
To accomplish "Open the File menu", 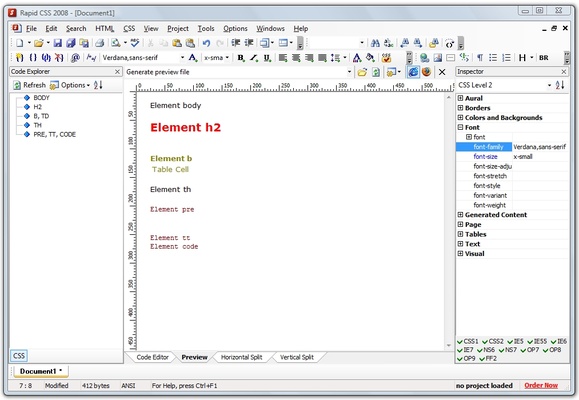I will coord(31,28).
